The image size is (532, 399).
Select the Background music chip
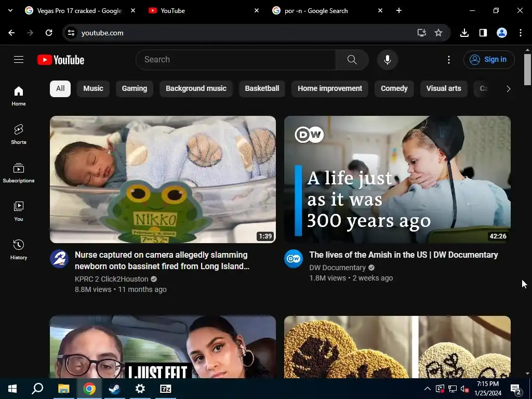point(196,89)
